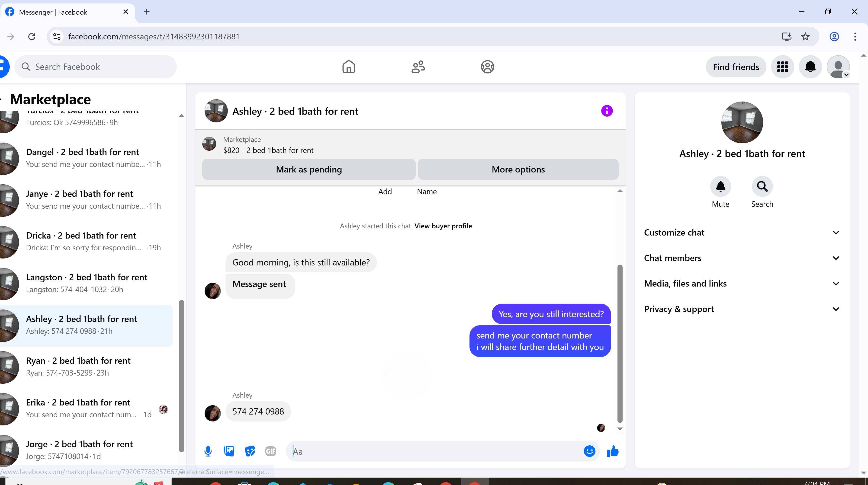Mute the Ashley conversation

pyautogui.click(x=720, y=187)
